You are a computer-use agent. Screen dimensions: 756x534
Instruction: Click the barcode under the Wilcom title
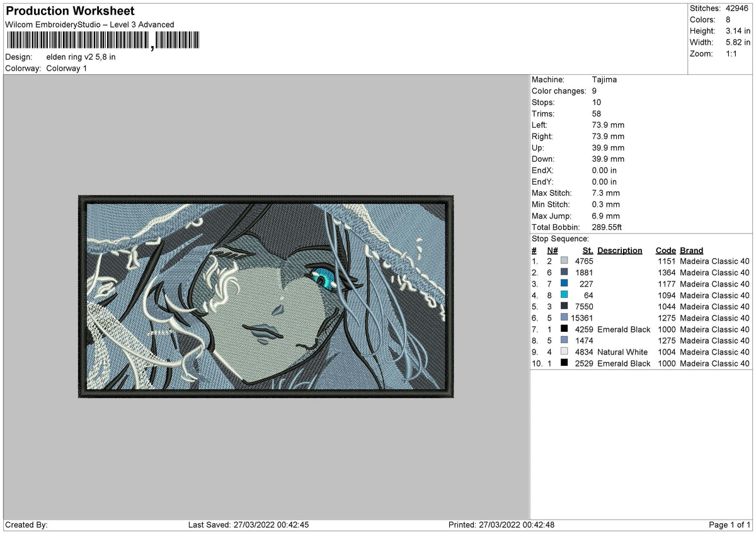[x=103, y=41]
